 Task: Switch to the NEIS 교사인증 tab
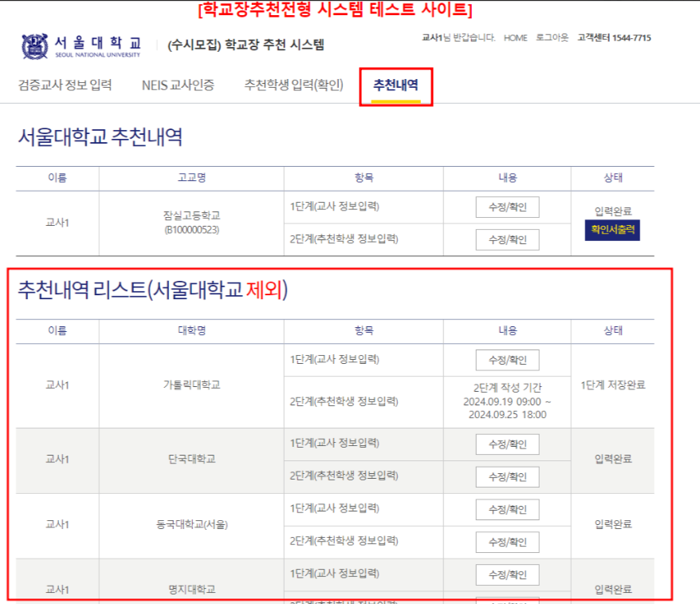tap(178, 85)
